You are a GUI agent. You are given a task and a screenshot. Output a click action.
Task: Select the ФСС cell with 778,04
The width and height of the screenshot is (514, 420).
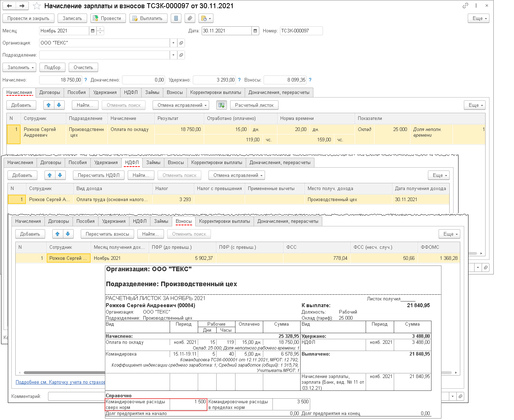click(317, 258)
